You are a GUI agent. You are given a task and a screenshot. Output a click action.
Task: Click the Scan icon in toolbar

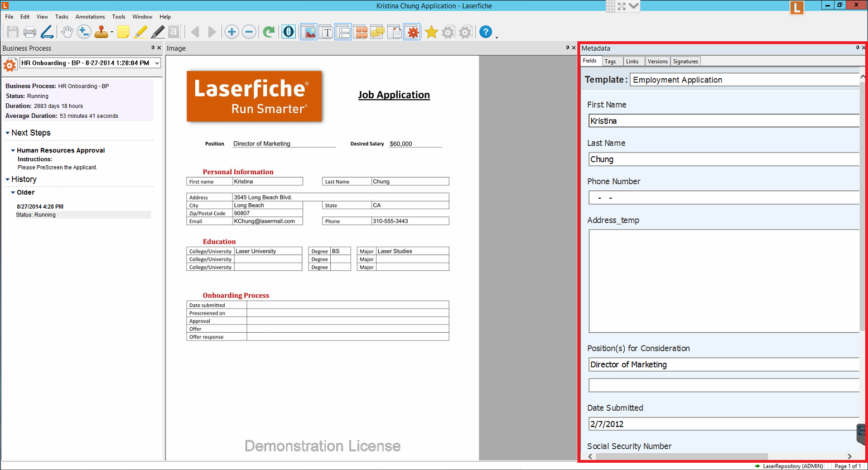[x=47, y=32]
